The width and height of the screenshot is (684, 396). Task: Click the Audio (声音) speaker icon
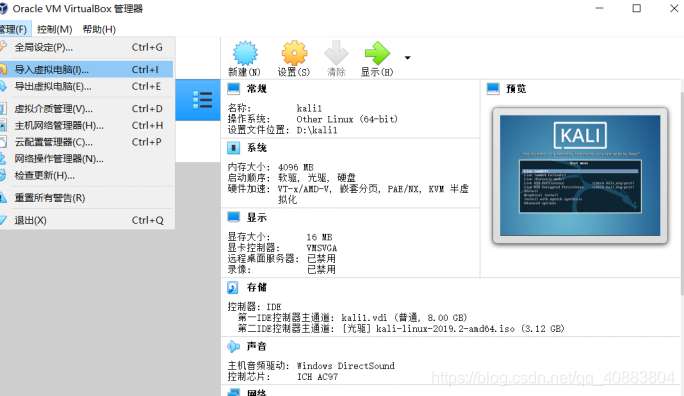(233, 346)
